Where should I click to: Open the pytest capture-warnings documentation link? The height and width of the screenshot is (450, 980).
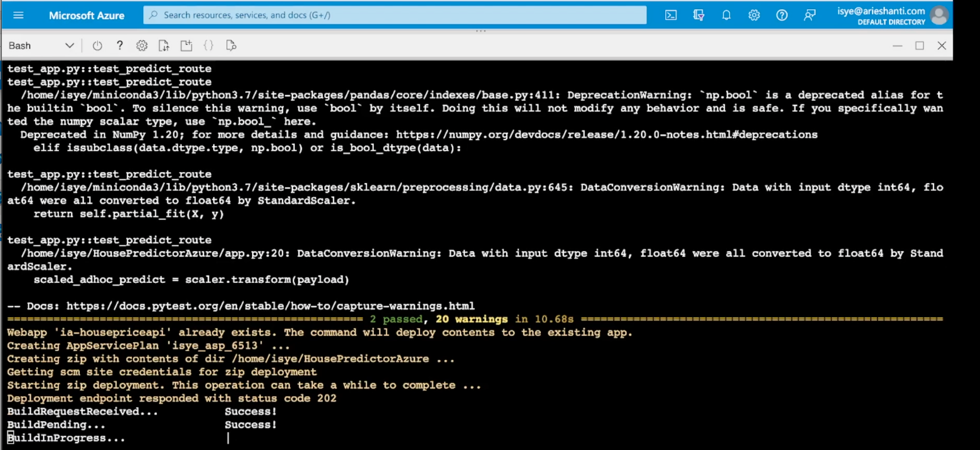pyautogui.click(x=270, y=306)
